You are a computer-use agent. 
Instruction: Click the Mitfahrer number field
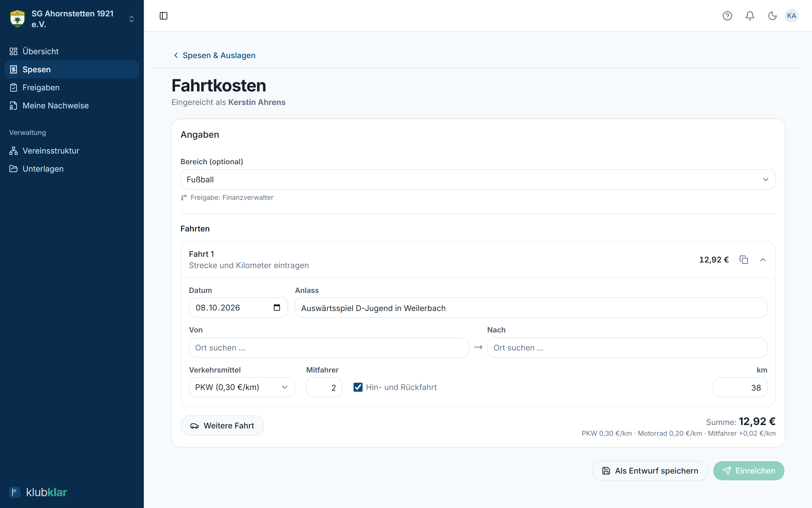coord(324,387)
